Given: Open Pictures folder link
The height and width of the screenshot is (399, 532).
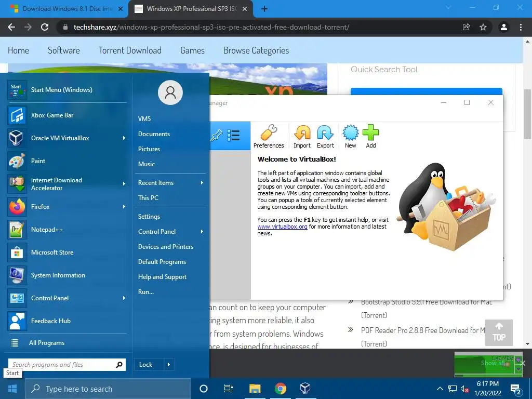Looking at the screenshot, I should (x=149, y=149).
